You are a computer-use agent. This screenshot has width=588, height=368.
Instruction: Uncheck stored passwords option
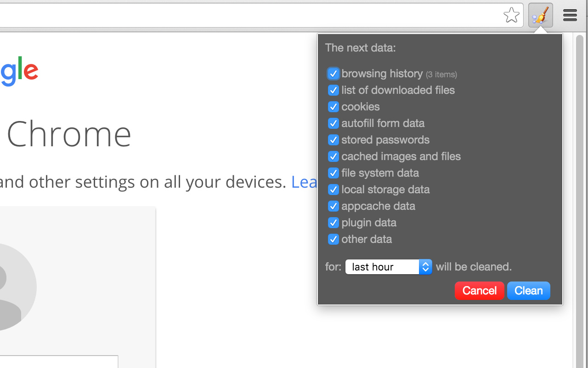pos(333,140)
